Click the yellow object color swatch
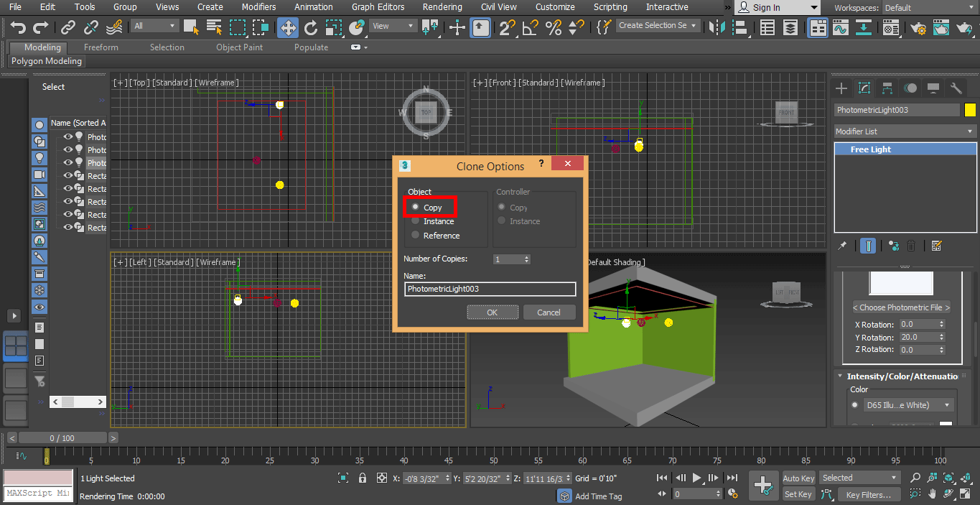The image size is (980, 505). 970,110
